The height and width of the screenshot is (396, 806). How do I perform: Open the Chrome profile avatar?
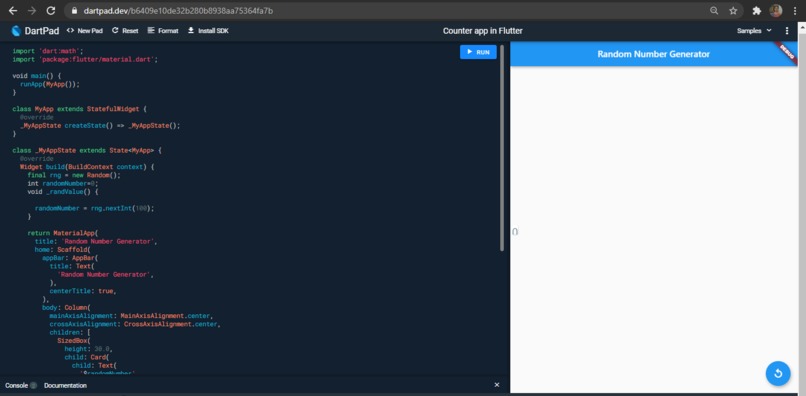click(776, 10)
